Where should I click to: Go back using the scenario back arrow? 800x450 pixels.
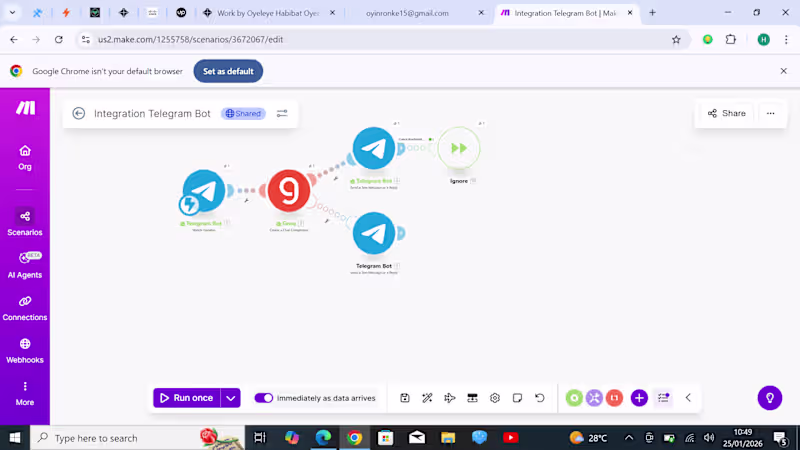tap(79, 113)
